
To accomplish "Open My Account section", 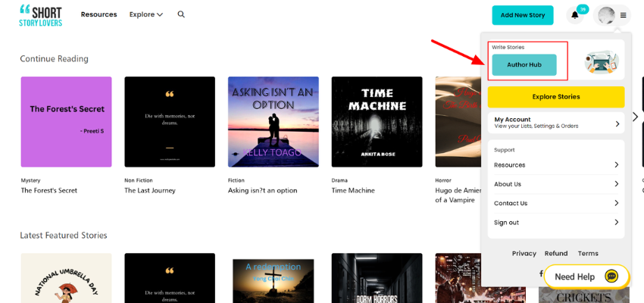I will [556, 123].
